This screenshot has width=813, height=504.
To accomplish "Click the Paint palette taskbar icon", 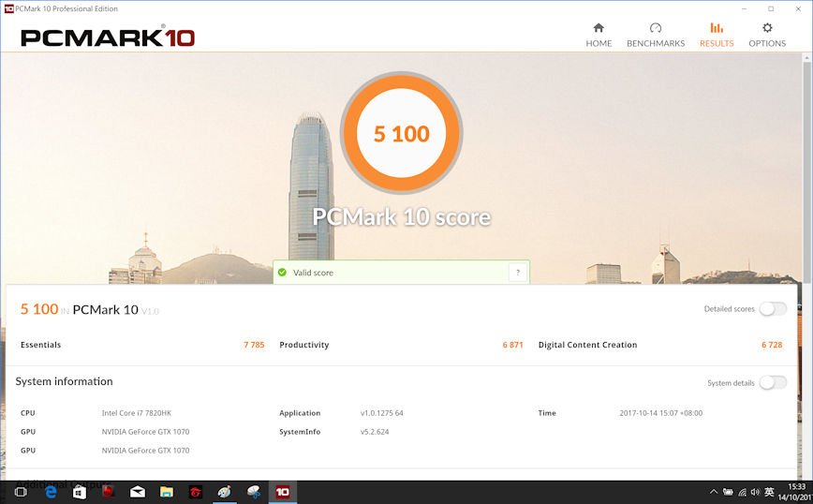I will coord(225,492).
